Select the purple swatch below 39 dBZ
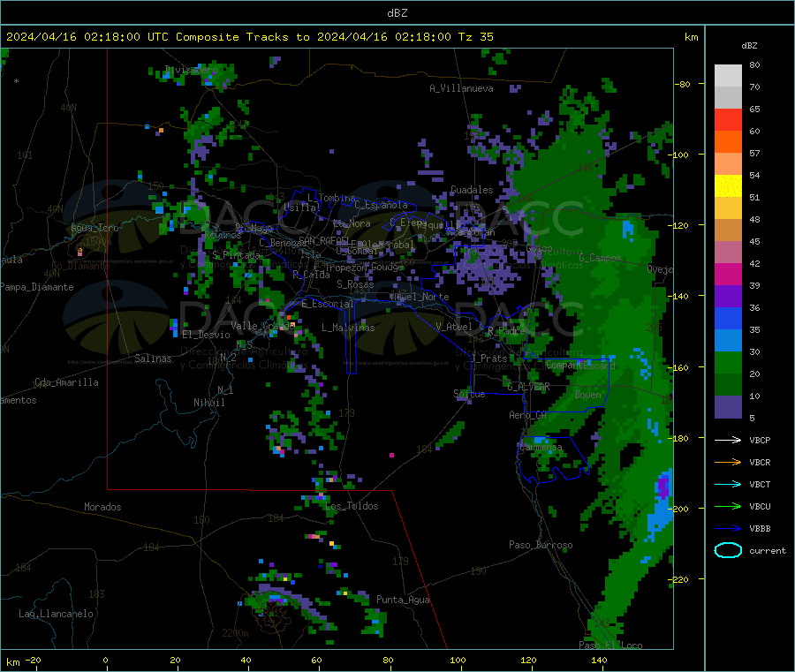The height and width of the screenshot is (672, 795). 728,297
